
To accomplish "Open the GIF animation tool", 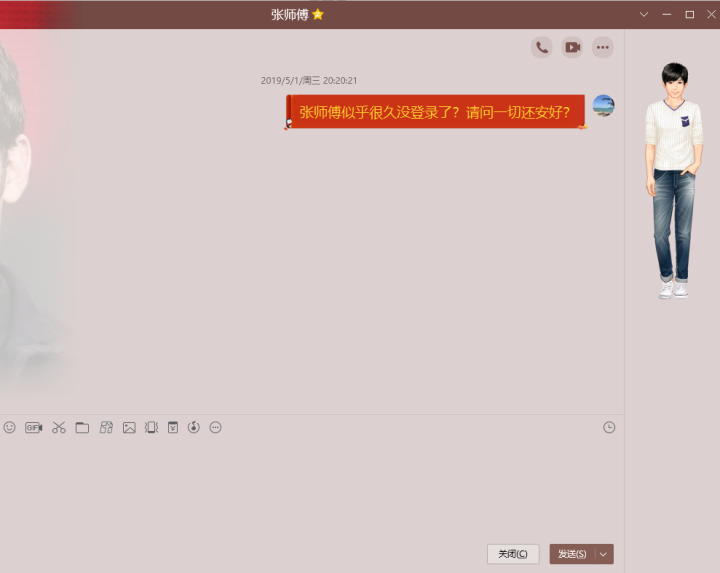I will coord(34,427).
